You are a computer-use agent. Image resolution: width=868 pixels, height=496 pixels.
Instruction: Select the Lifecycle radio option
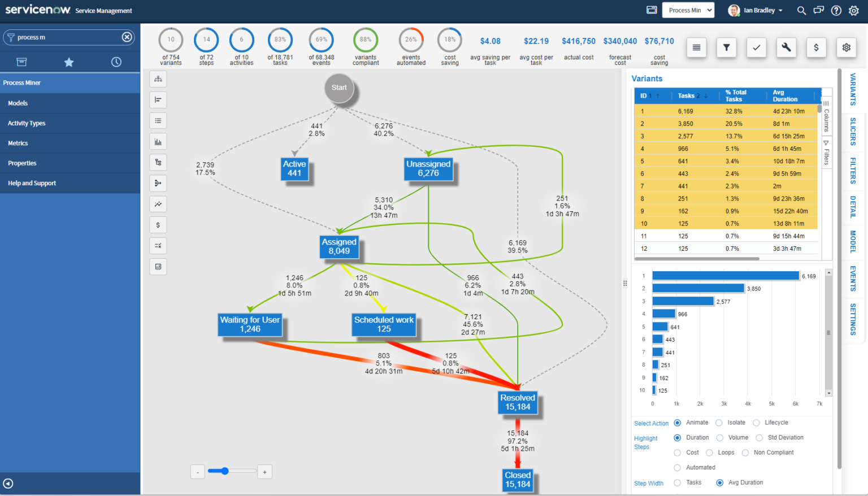pyautogui.click(x=756, y=423)
